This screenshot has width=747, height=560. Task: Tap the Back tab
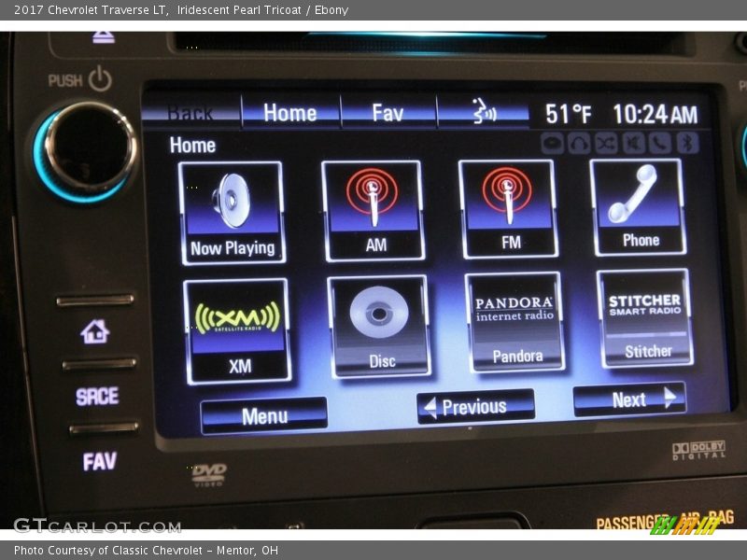pyautogui.click(x=191, y=112)
